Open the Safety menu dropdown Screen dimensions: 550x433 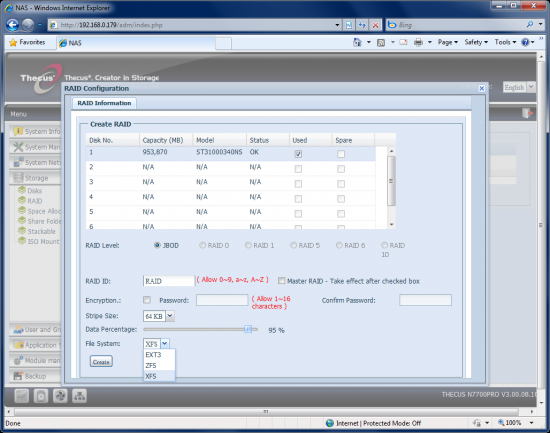(476, 42)
